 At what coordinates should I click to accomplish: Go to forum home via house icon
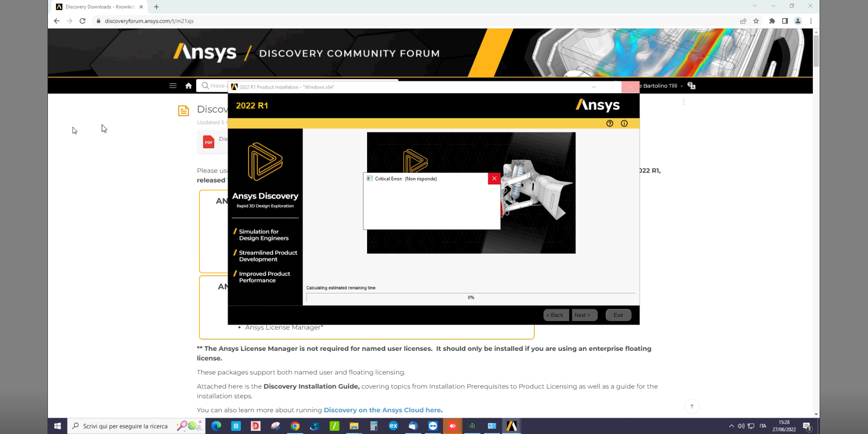click(189, 85)
